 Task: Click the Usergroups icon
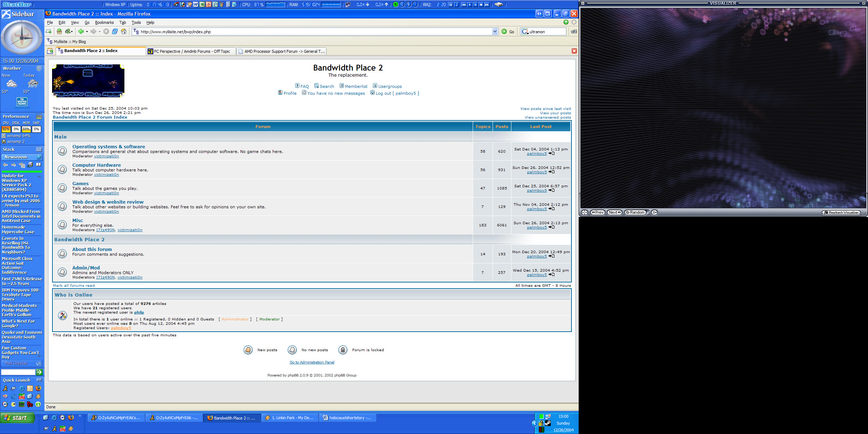375,86
